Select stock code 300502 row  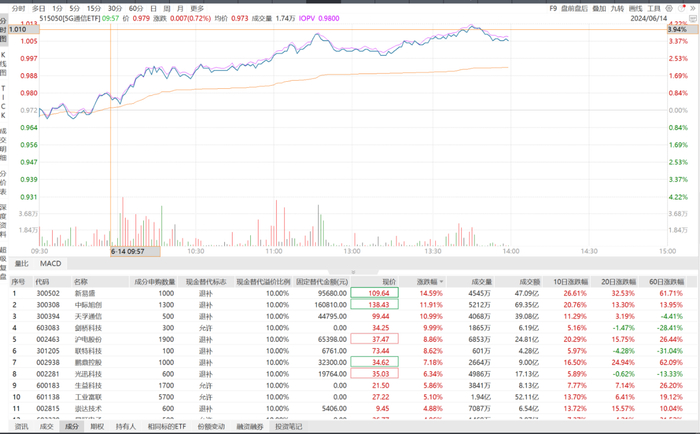(x=353, y=293)
